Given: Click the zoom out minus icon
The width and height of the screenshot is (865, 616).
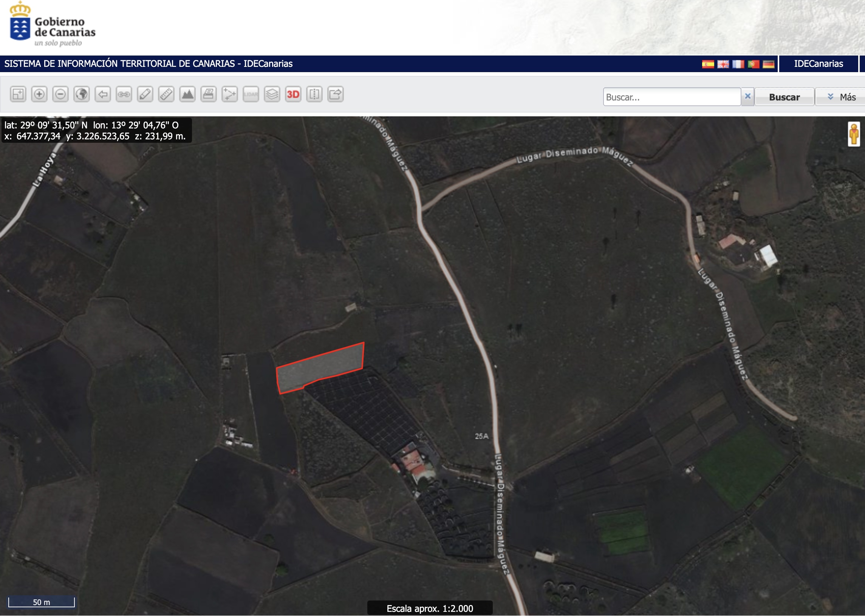Looking at the screenshot, I should coord(60,94).
